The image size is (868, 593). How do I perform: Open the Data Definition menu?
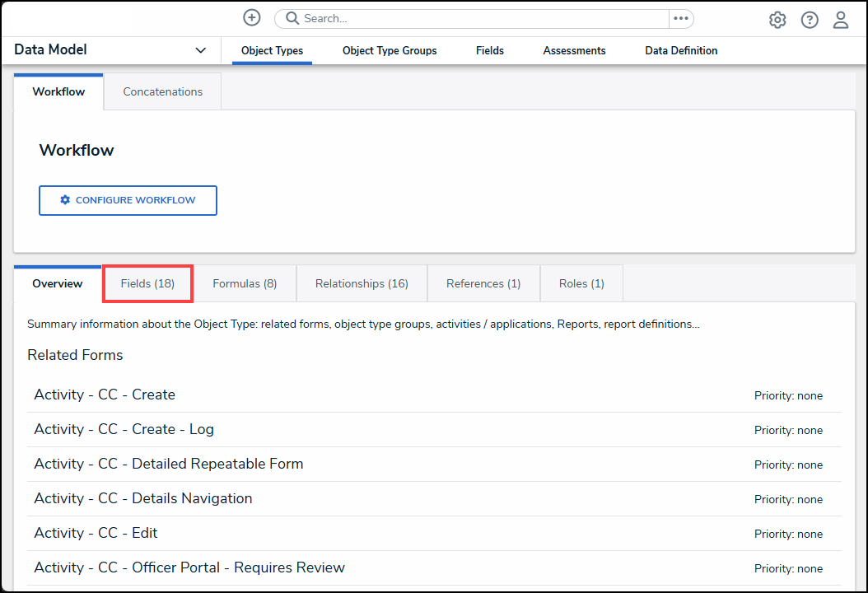point(681,50)
